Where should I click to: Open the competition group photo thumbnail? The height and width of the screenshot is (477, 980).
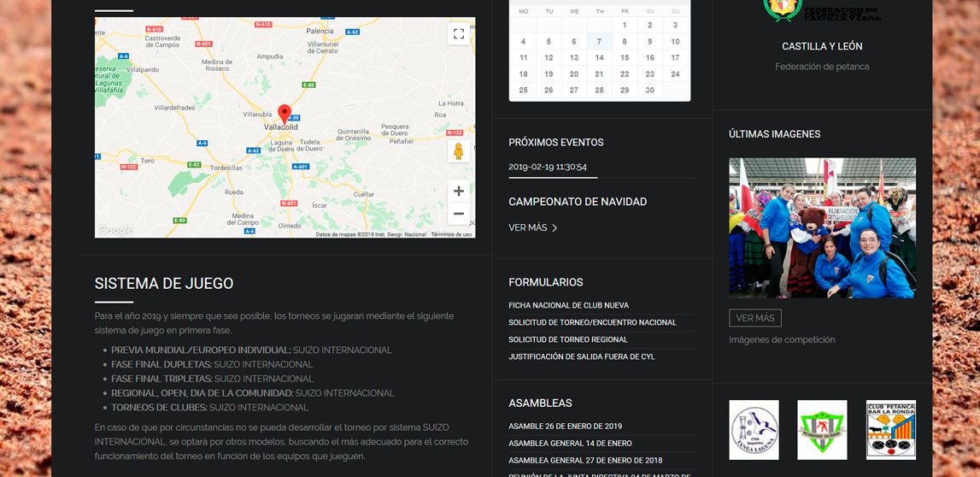822,227
